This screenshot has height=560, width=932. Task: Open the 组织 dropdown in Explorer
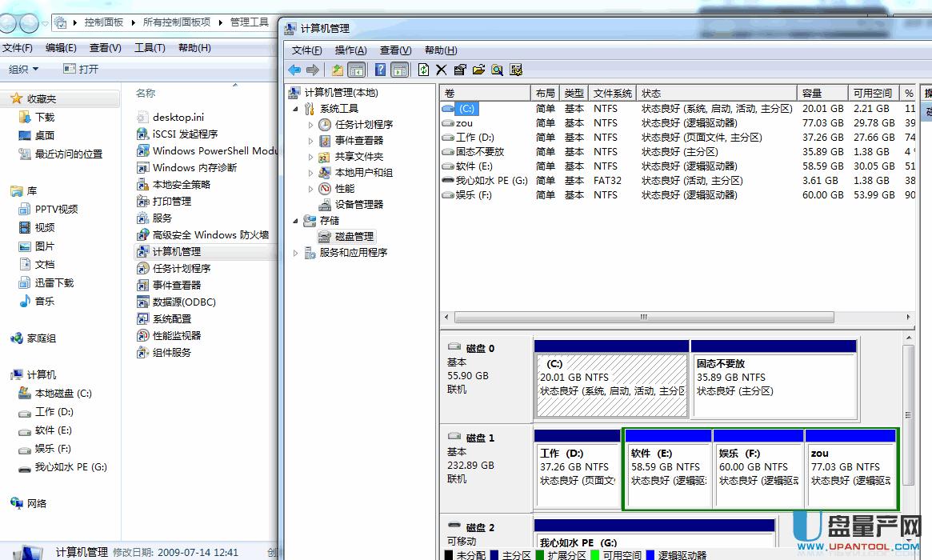(x=23, y=70)
